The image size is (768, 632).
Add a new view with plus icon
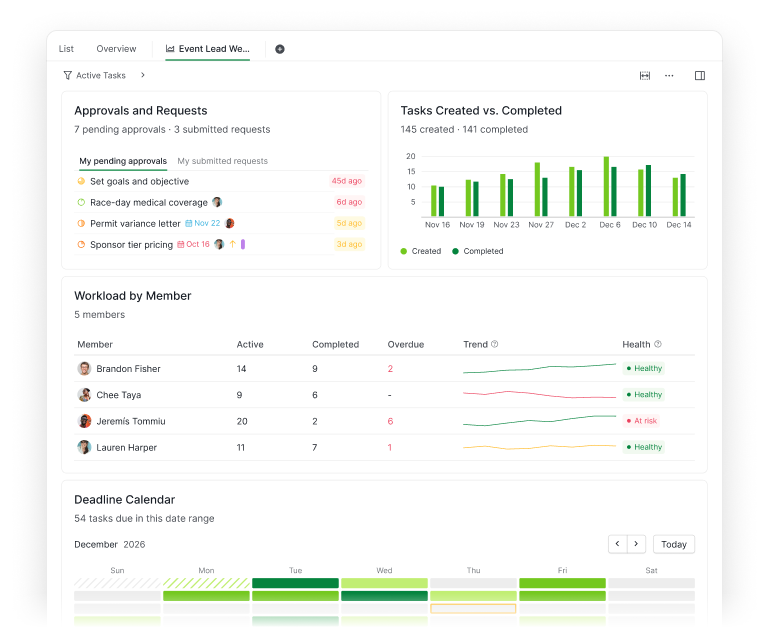click(x=280, y=49)
